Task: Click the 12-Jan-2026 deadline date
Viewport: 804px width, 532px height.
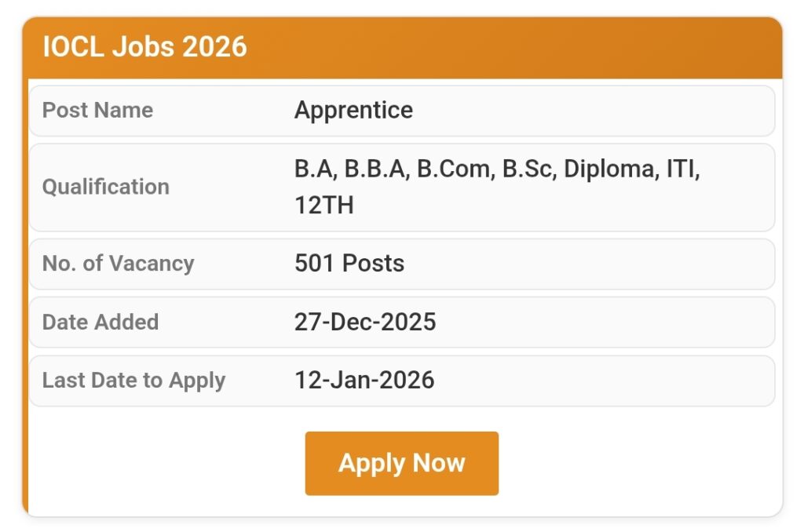Action: point(364,381)
